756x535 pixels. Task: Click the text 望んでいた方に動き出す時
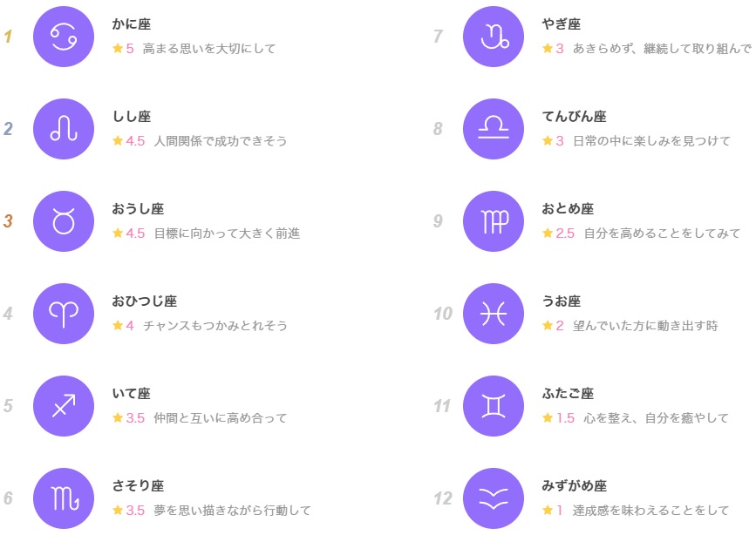[645, 326]
